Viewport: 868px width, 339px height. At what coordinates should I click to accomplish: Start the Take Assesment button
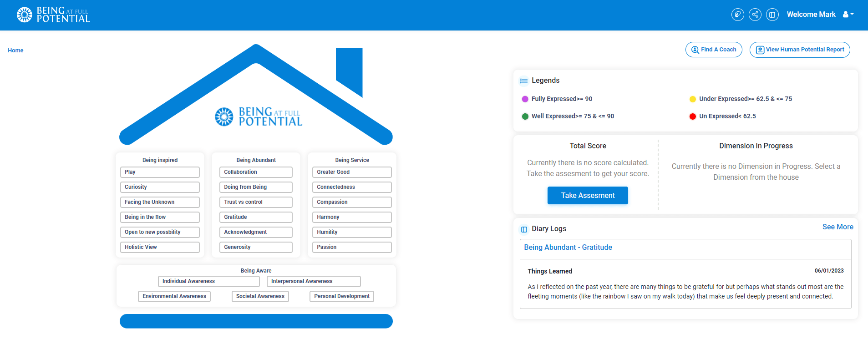pos(588,195)
